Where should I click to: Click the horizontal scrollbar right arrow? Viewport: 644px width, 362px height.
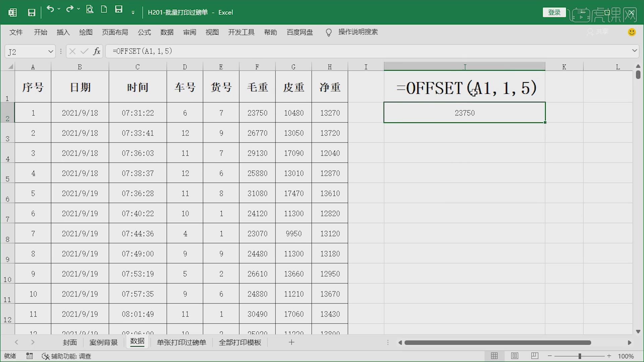pyautogui.click(x=629, y=343)
